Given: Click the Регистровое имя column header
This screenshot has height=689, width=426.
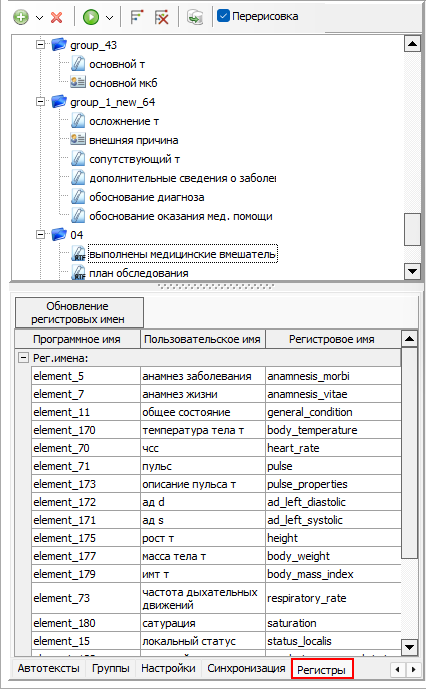Looking at the screenshot, I should point(332,339).
